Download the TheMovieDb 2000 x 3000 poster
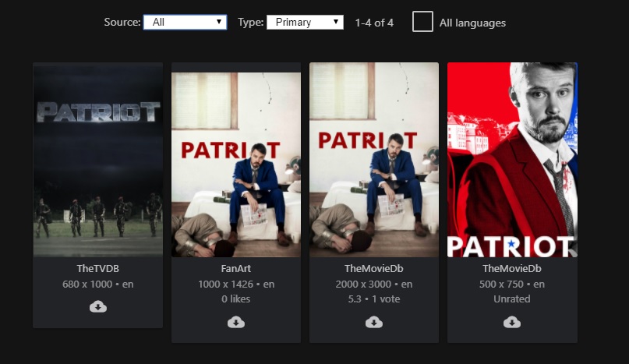This screenshot has height=364, width=629. pyautogui.click(x=374, y=322)
